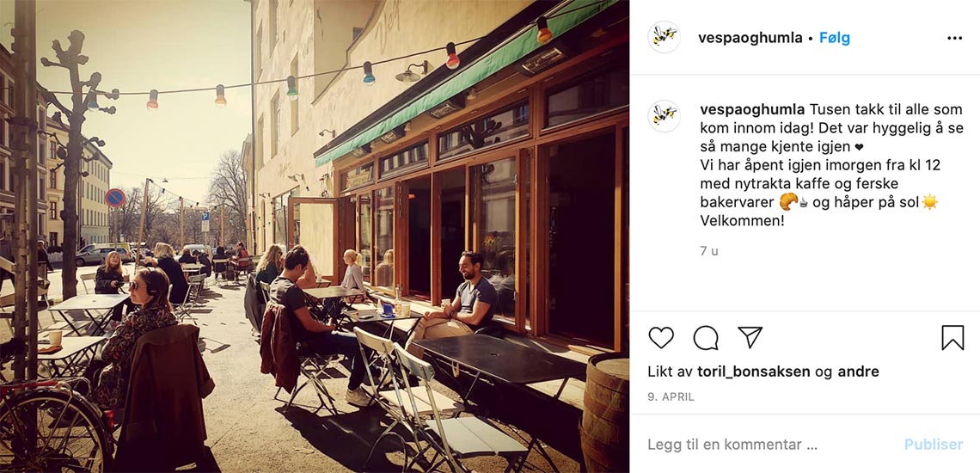The image size is (980, 473).
Task: Follow the account via Følg
Action: pos(835,38)
